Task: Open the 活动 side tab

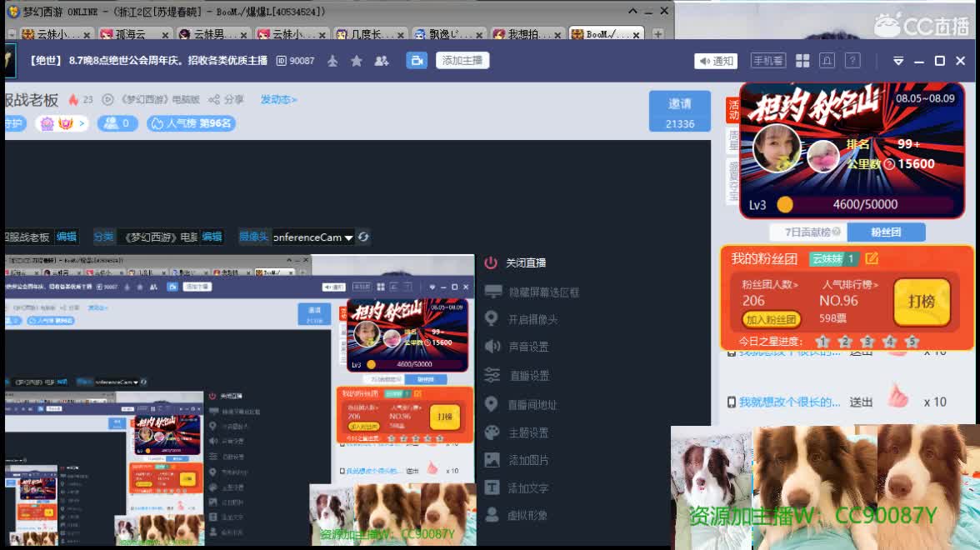Action: click(733, 109)
